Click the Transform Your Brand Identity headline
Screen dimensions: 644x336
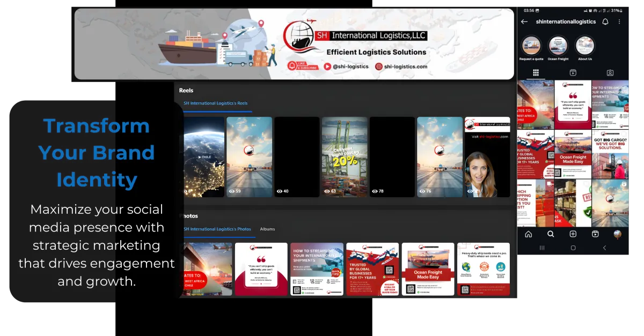click(97, 153)
